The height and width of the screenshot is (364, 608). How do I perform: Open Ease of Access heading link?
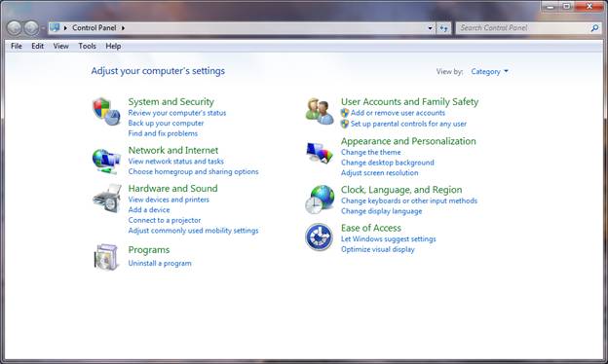(x=371, y=228)
